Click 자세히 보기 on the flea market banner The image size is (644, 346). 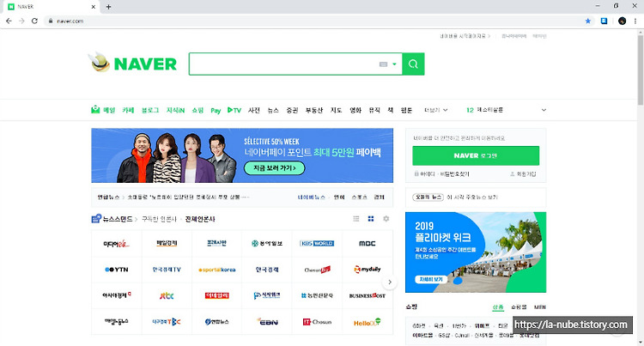431,279
